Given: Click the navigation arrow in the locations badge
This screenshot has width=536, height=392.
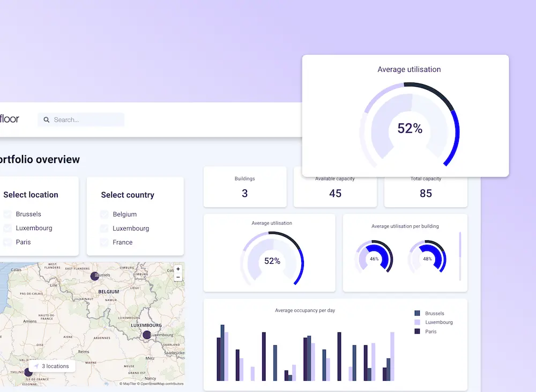Looking at the screenshot, I should 37,366.
